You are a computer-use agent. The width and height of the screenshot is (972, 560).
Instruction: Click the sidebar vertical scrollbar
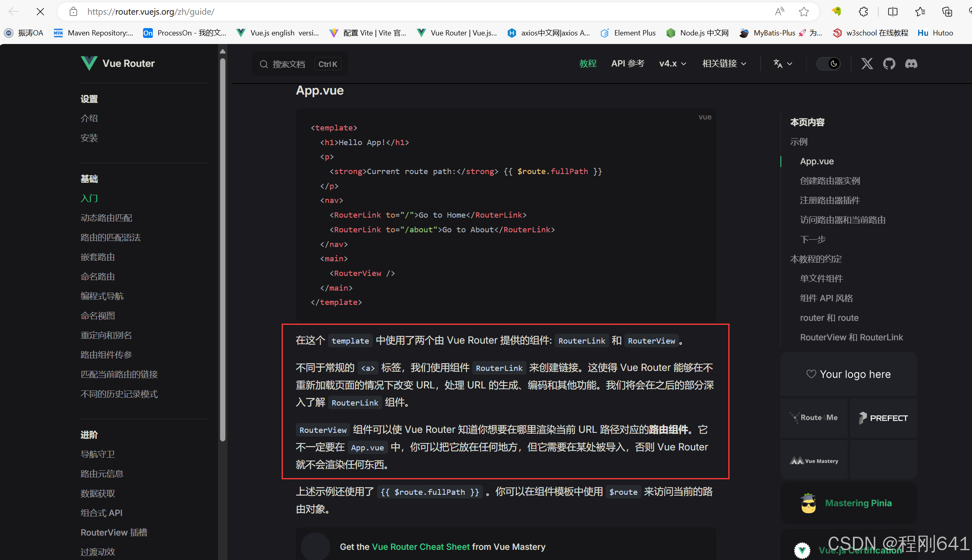tap(223, 249)
